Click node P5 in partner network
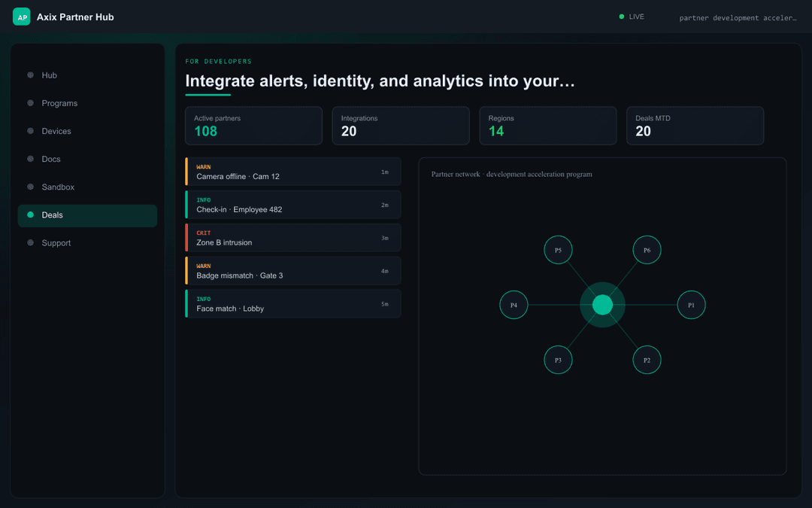Viewport: 812px width, 508px height. (558, 250)
